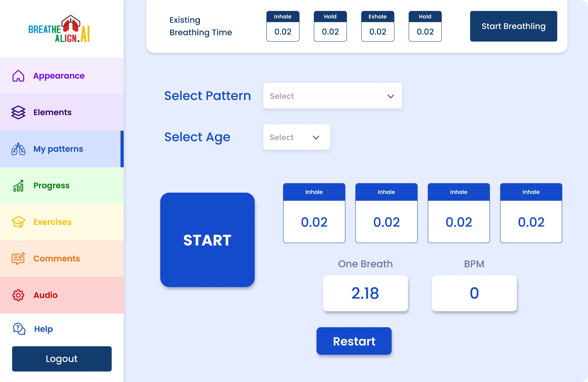Expand the Select Age dropdown
Screen dimensions: 588x382
point(296,137)
